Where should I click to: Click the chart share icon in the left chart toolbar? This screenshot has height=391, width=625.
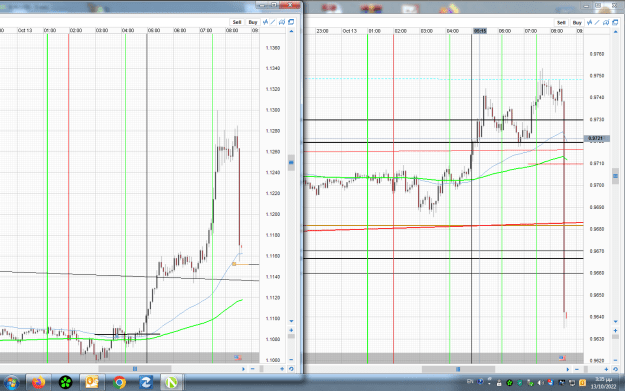[282, 22]
